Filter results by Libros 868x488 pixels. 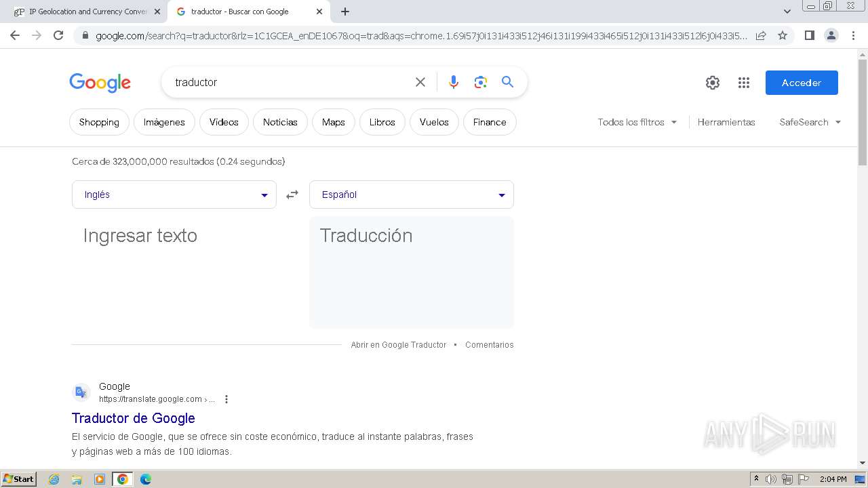click(x=382, y=122)
